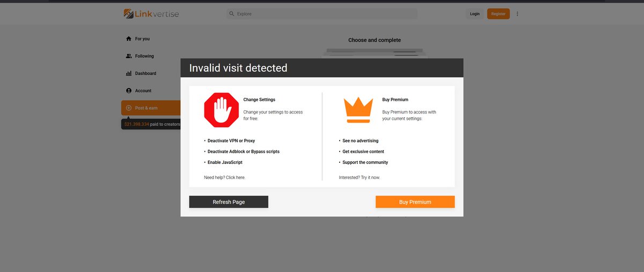This screenshot has width=644, height=272.
Task: Click the Support the community text
Action: coord(365,162)
